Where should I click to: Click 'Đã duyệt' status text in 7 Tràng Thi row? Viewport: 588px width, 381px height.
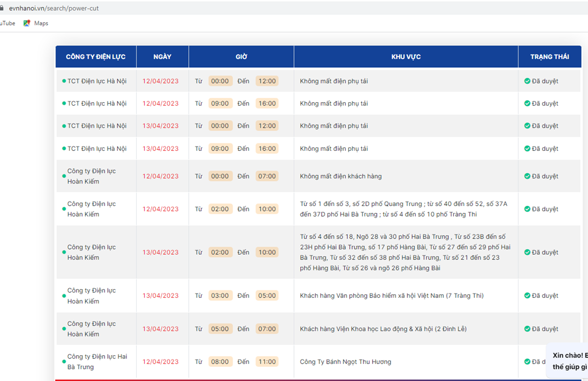pyautogui.click(x=545, y=296)
